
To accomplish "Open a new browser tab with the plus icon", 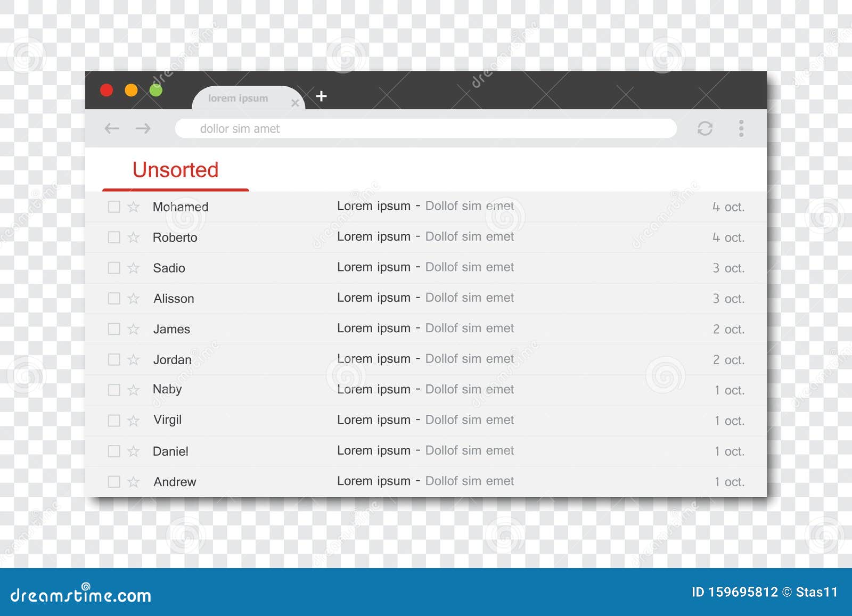I will pyautogui.click(x=321, y=97).
